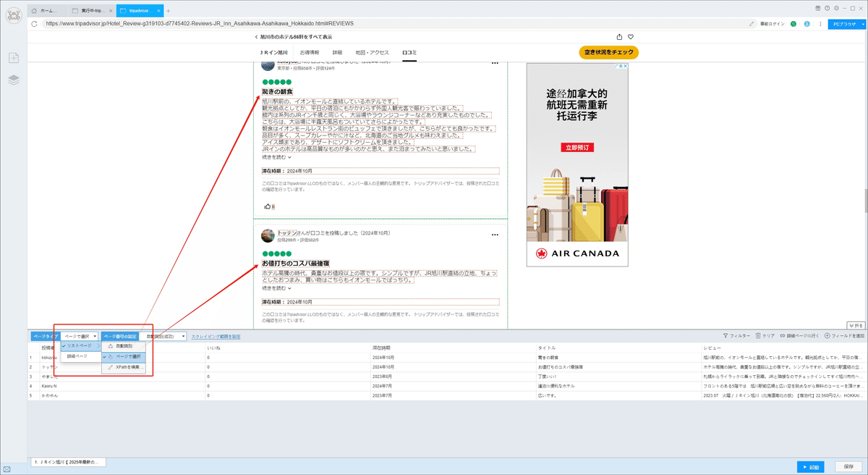Open the layers stack sidebar icon
The image size is (868, 475).
tap(14, 80)
